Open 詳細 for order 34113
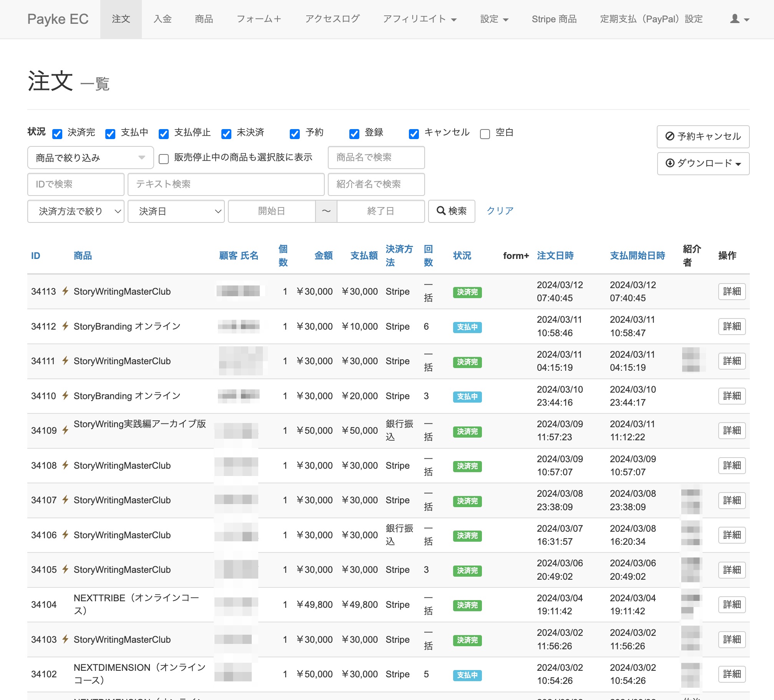The width and height of the screenshot is (774, 700). pyautogui.click(x=732, y=291)
